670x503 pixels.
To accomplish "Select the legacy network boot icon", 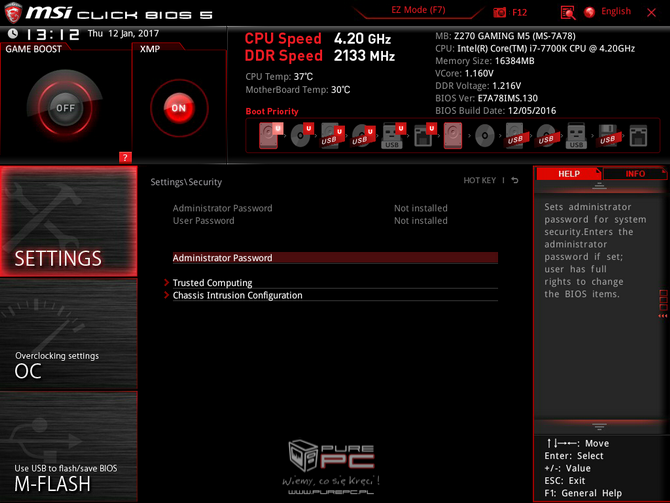I will [638, 136].
